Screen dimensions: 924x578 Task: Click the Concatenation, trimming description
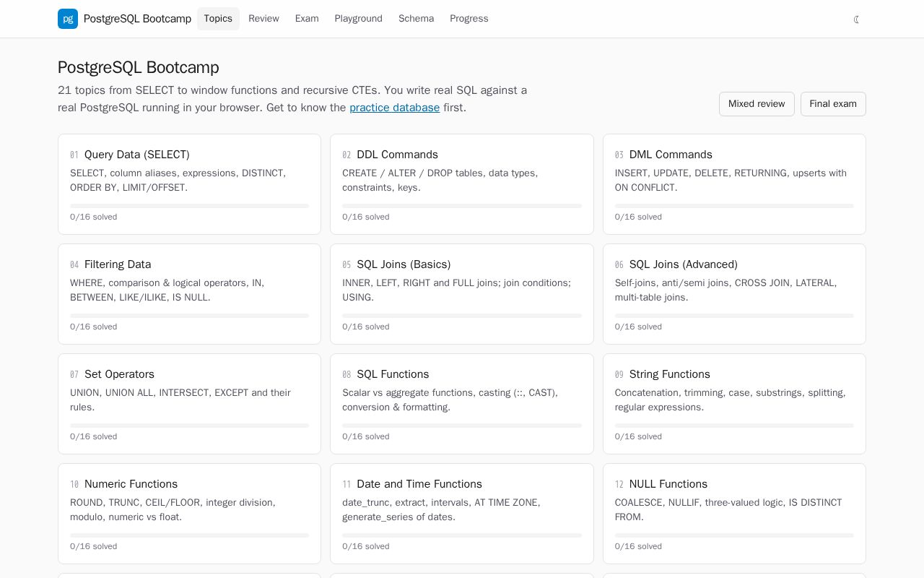[731, 400]
